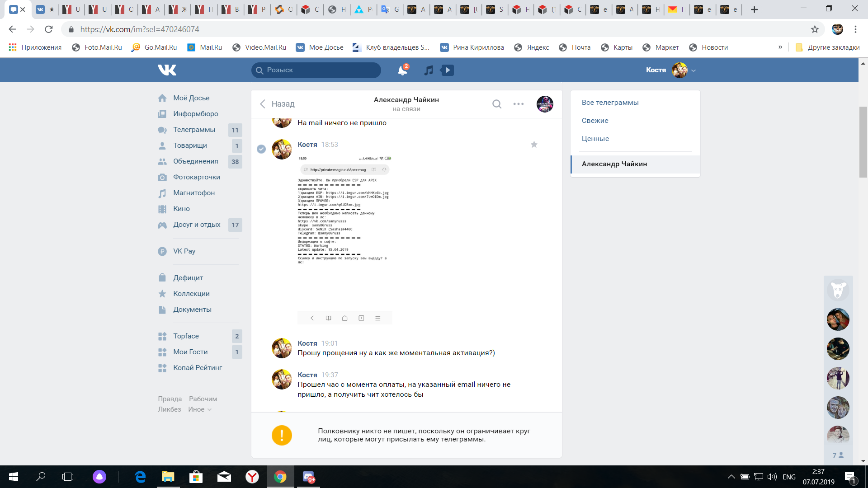Mark message important with star icon
The image size is (868, 488).
tap(534, 145)
